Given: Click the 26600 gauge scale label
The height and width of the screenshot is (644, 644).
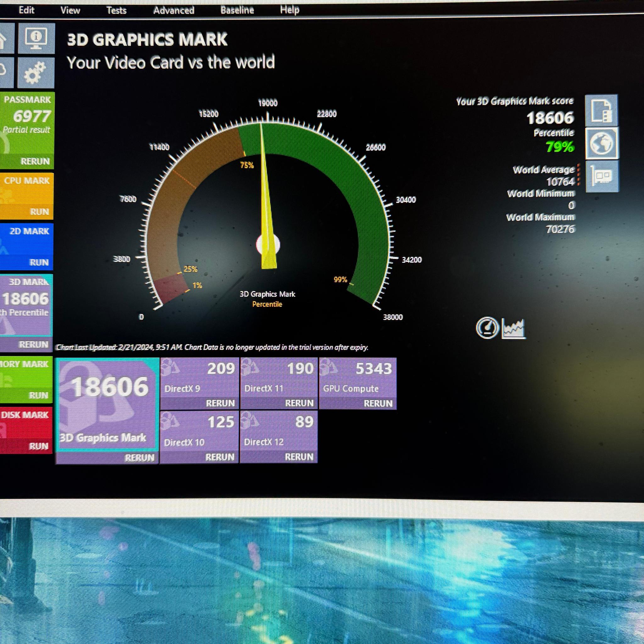Looking at the screenshot, I should pos(376,147).
